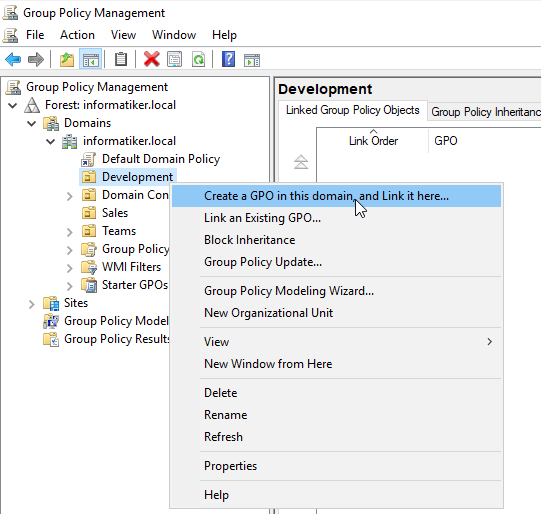Click the Forward arrow toolbar icon
Screen dimensions: 541x514
tap(36, 60)
